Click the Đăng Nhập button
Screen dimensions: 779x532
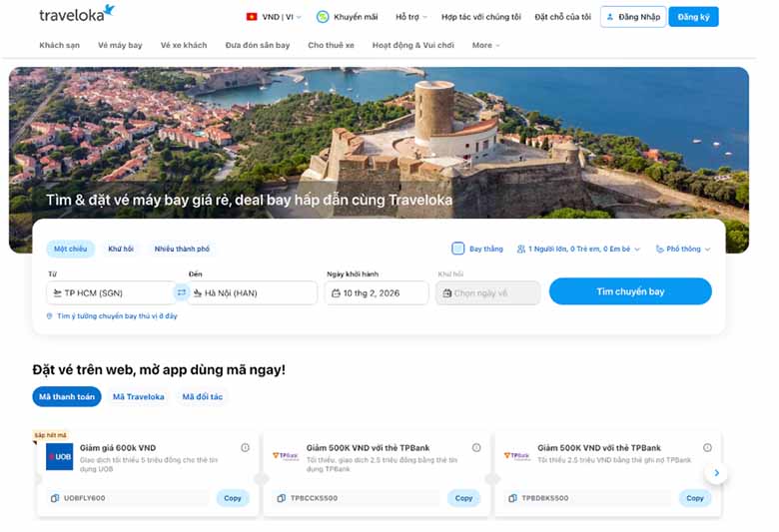tap(633, 17)
